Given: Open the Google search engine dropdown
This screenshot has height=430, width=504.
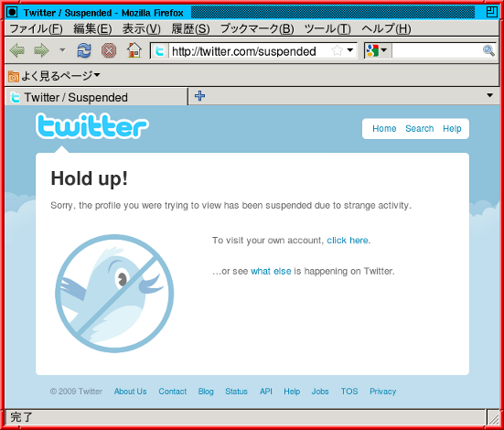Looking at the screenshot, I should (378, 50).
